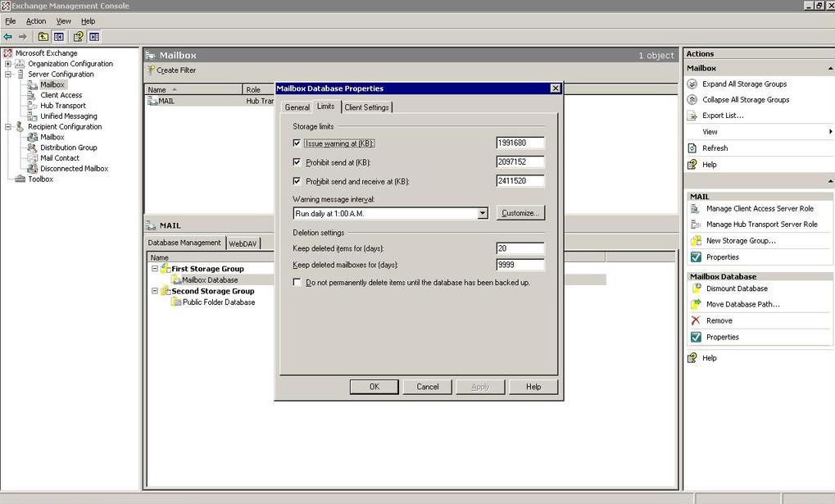Click the Expand All Storage Groups icon
Image resolution: width=835 pixels, height=504 pixels.
[692, 84]
